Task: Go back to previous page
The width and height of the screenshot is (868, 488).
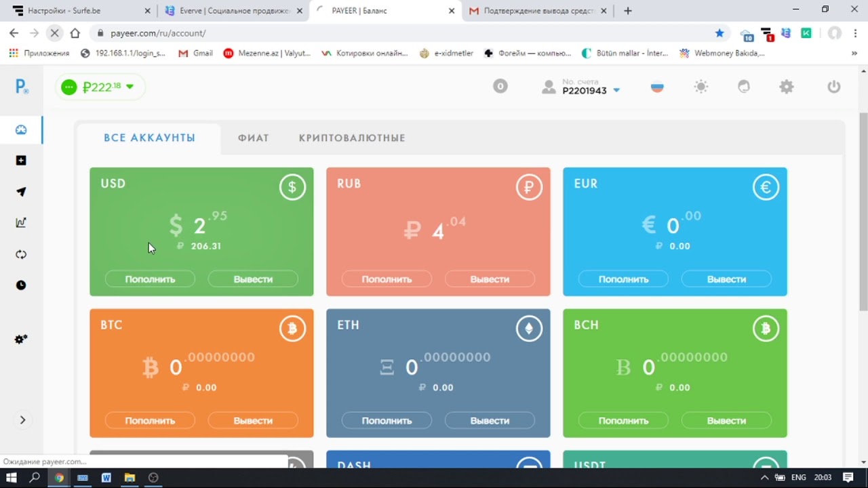Action: click(x=14, y=33)
